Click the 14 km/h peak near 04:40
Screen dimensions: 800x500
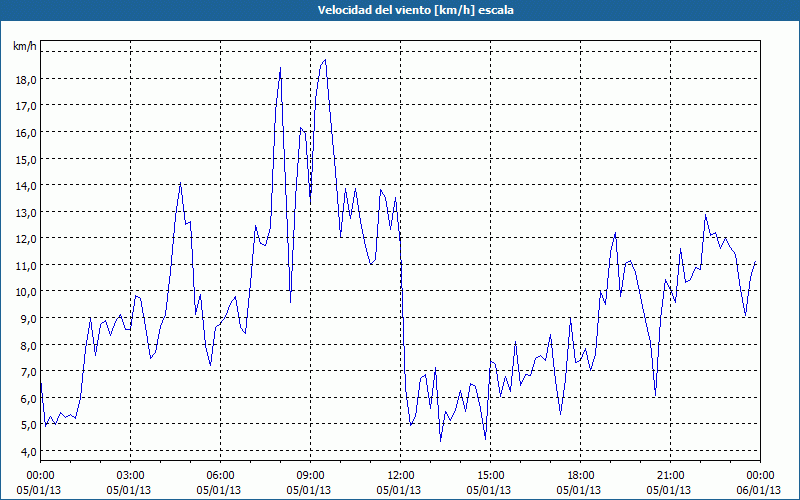[x=180, y=183]
